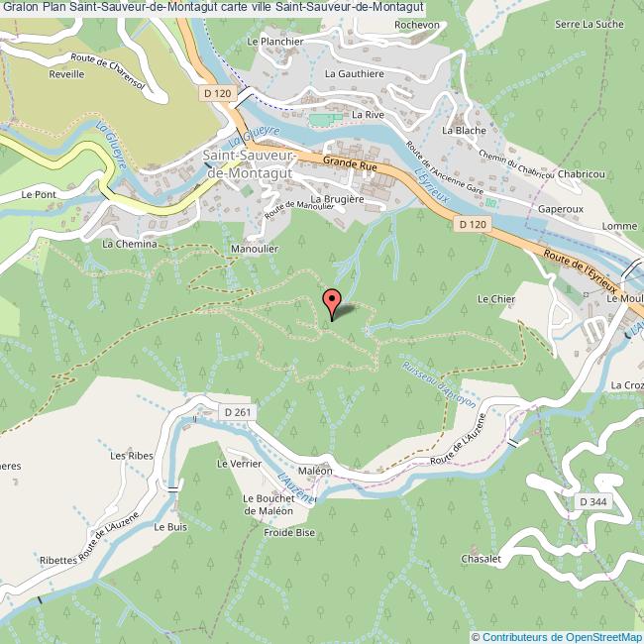Click the D 261 road shield
The image size is (644, 644).
[238, 412]
